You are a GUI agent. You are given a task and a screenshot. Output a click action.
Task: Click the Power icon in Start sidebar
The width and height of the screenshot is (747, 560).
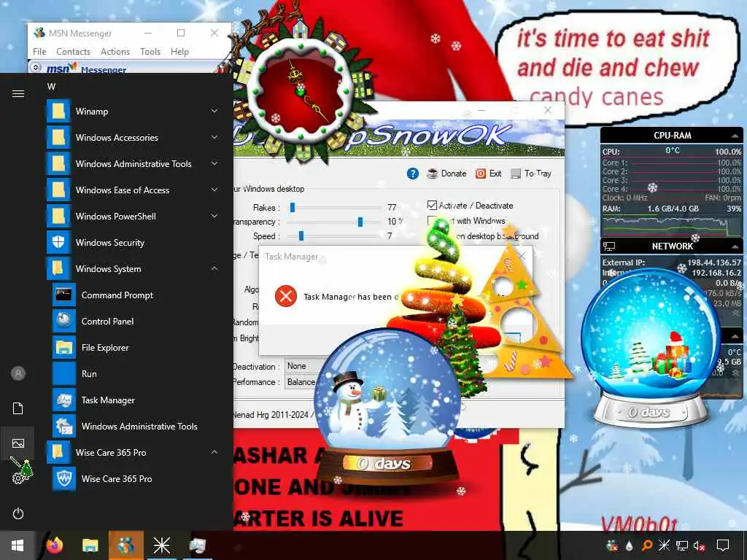[x=18, y=513]
